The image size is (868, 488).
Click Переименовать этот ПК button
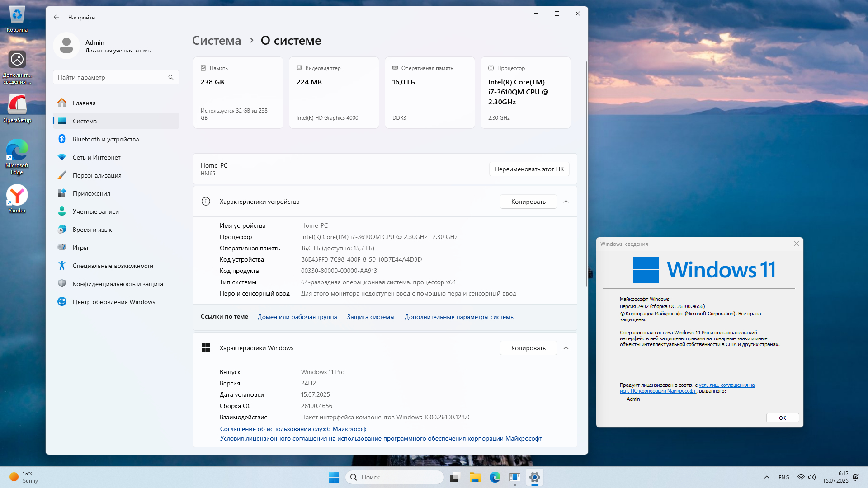coord(529,169)
